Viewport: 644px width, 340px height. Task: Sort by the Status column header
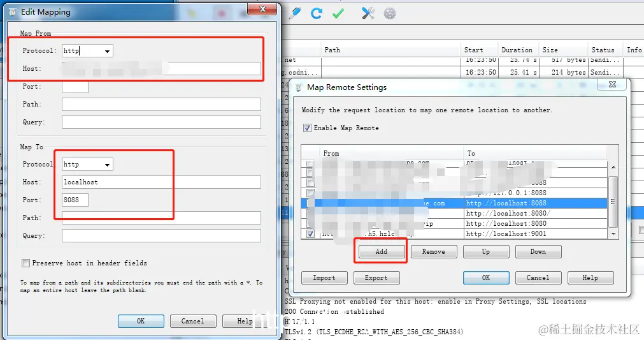pyautogui.click(x=605, y=50)
